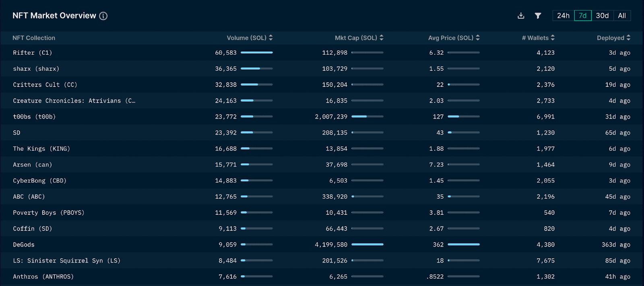Click Critters Cult market cap 150,204
Screen dimensions: 644x286
coord(335,85)
